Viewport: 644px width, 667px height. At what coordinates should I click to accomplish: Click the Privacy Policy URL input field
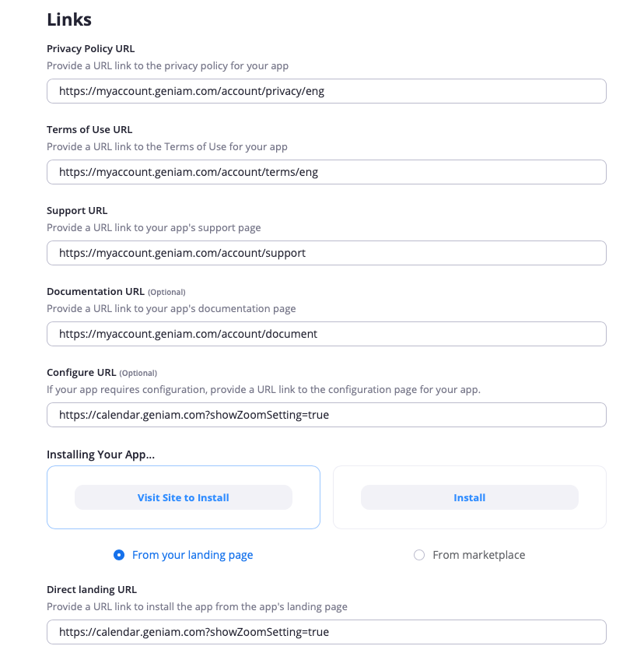click(327, 91)
